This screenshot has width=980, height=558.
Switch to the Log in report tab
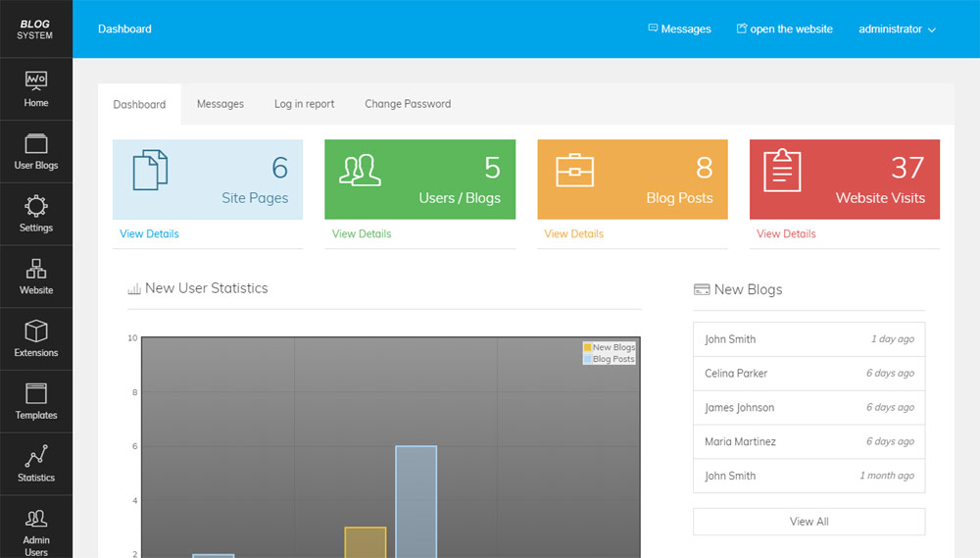pyautogui.click(x=304, y=104)
